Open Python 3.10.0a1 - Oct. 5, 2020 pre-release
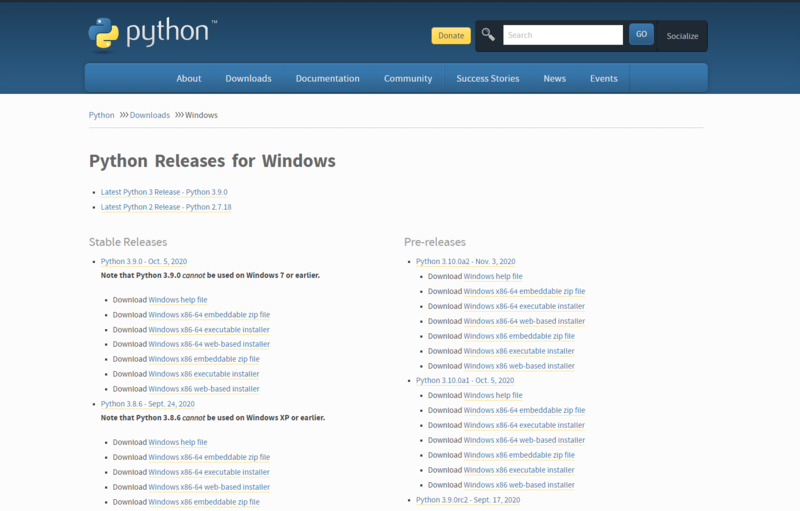This screenshot has height=511, width=800. [465, 380]
